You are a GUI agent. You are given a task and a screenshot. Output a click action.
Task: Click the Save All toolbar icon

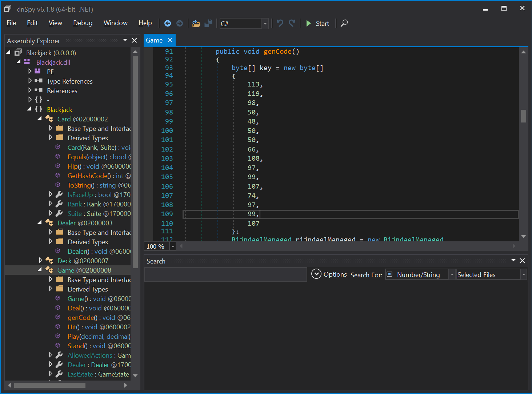(208, 24)
